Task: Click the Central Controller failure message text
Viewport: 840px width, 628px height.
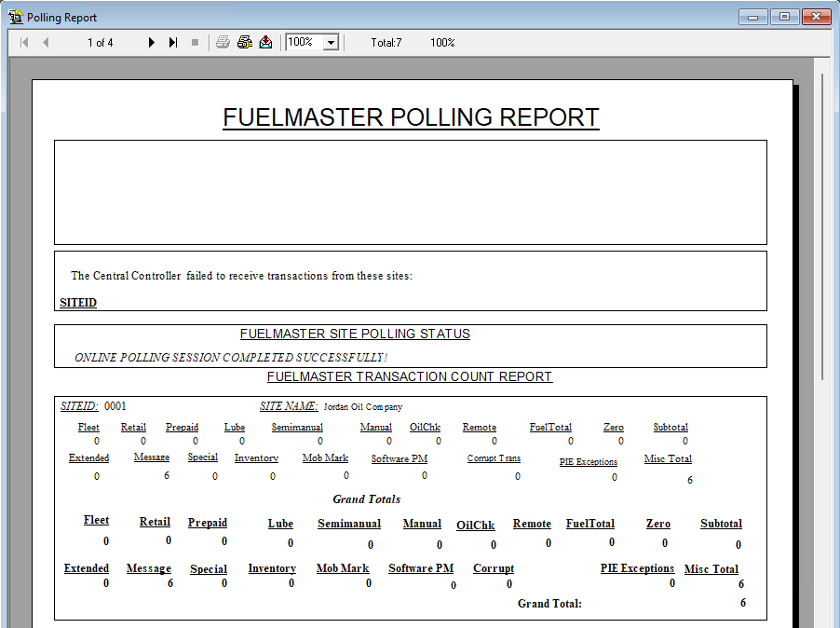Action: (241, 276)
